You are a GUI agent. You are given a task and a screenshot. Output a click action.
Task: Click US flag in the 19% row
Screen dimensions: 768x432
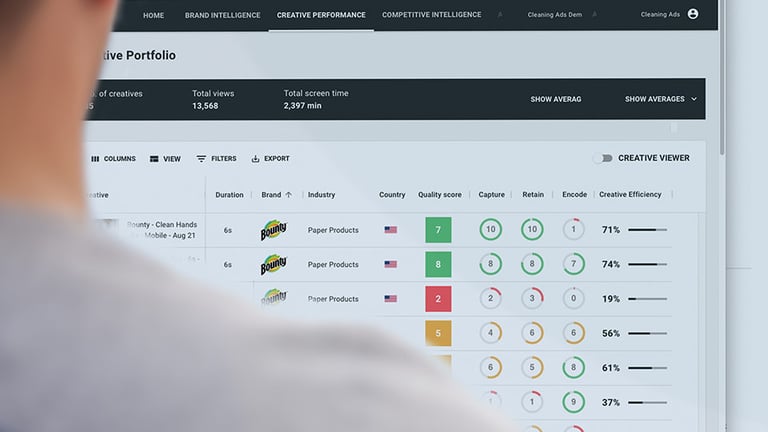(x=390, y=299)
